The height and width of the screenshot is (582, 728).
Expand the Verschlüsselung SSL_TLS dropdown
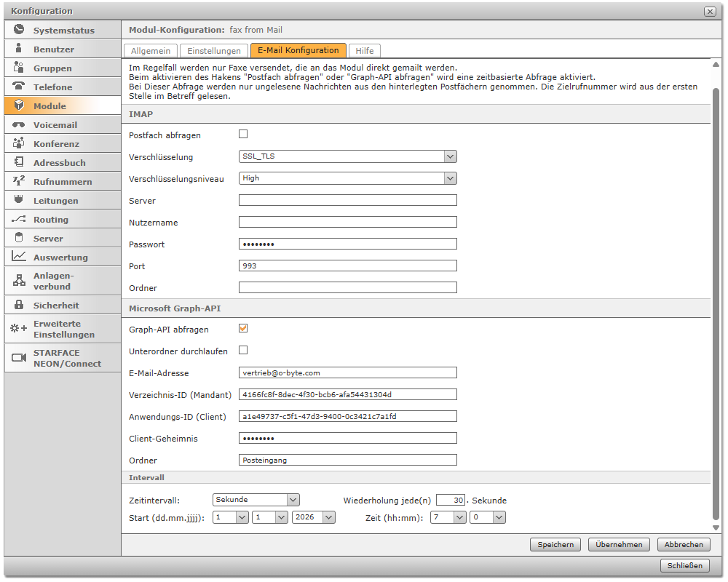click(x=450, y=156)
